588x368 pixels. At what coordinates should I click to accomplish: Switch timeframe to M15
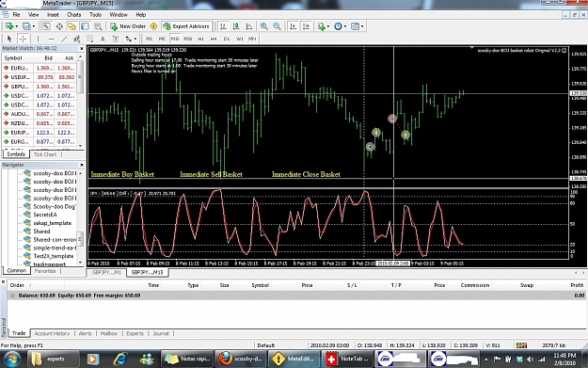coord(175,39)
